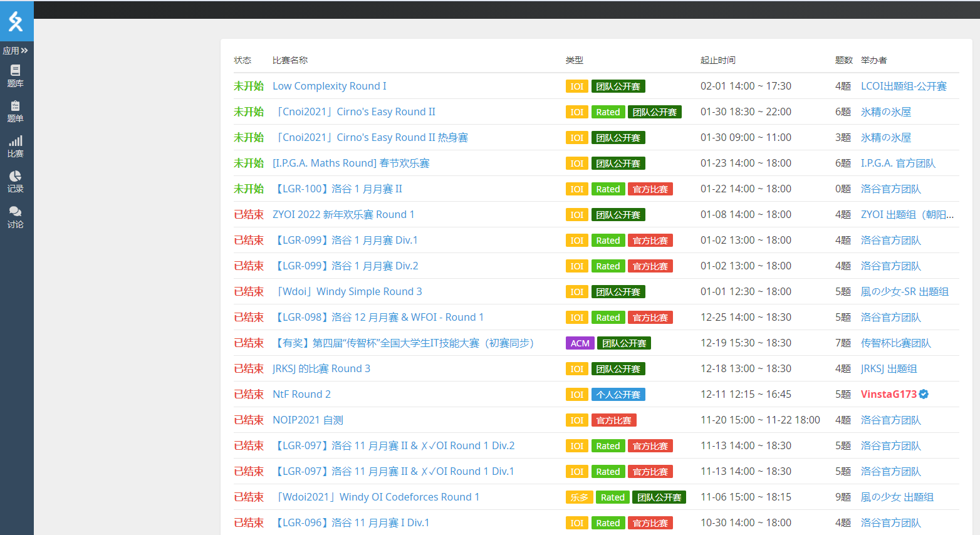Click the 举办者 column header
This screenshot has width=980, height=535.
[x=874, y=60]
